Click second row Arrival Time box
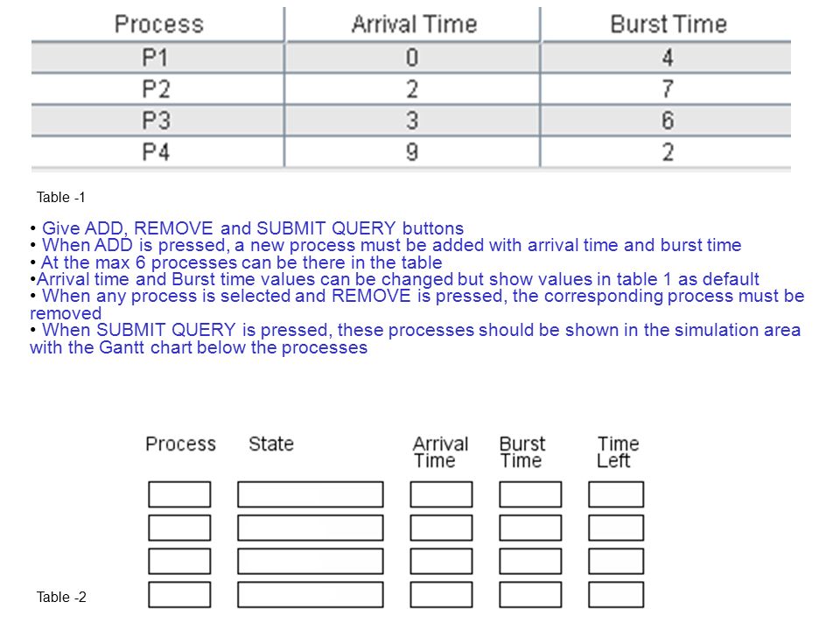The image size is (840, 630). pos(441,528)
